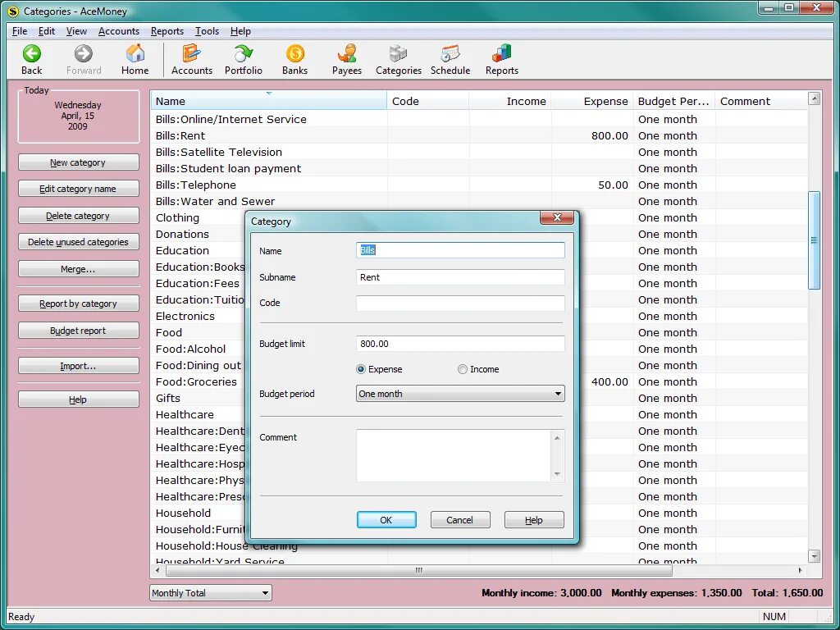Viewport: 840px width, 630px height.
Task: Select the Bills:Rent row
Action: (479, 135)
